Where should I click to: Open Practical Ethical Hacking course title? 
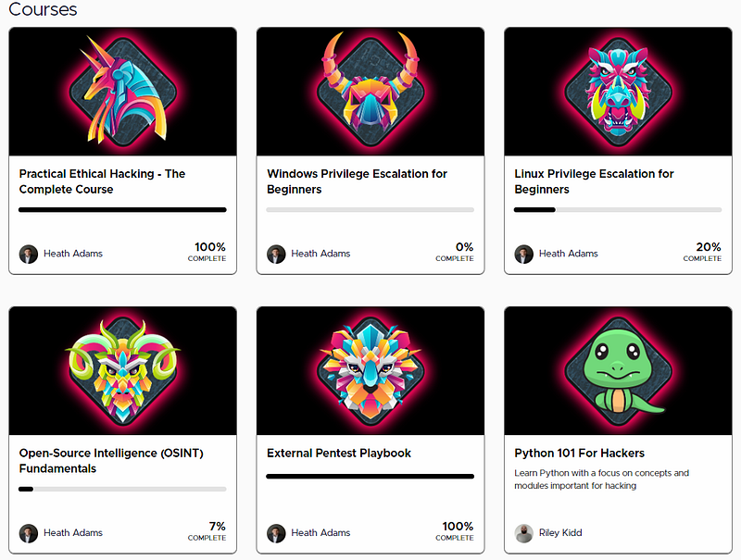coord(102,181)
